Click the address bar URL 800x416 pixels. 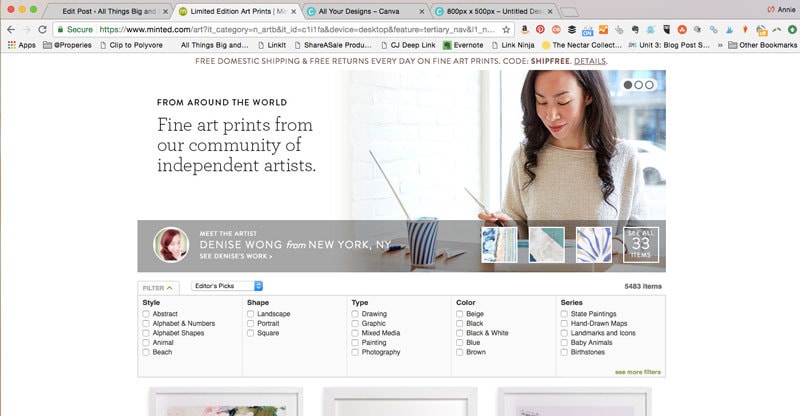click(x=297, y=30)
